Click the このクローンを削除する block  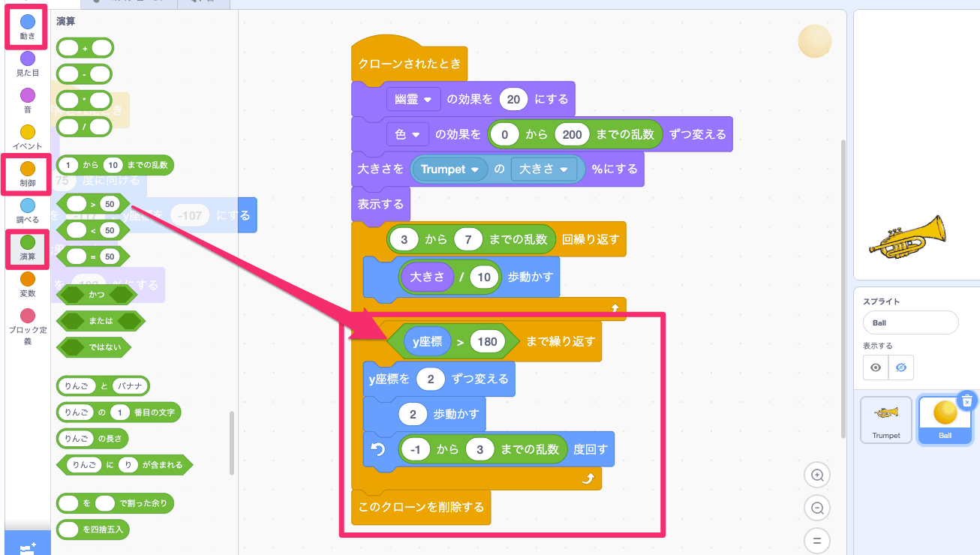tap(420, 507)
